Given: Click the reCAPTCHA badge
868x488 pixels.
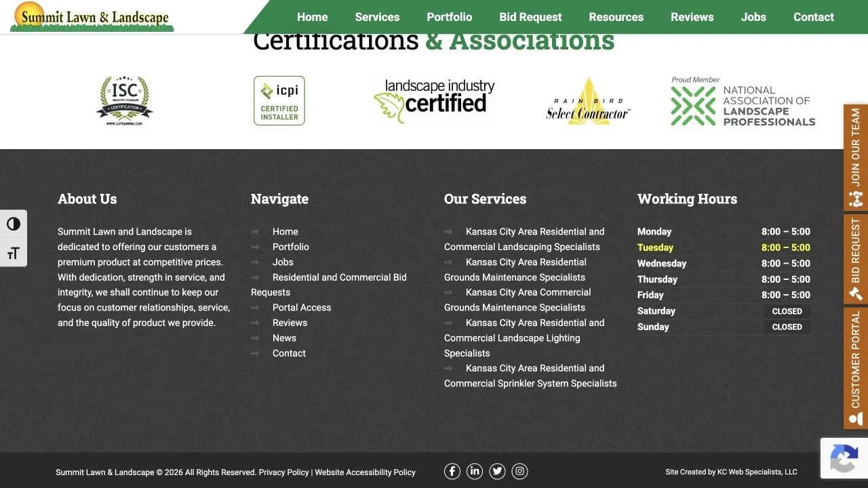Looking at the screenshot, I should click(844, 459).
